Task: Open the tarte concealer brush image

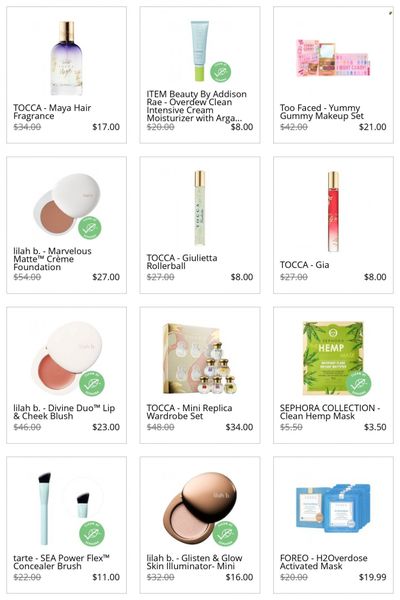Action: pos(66,508)
